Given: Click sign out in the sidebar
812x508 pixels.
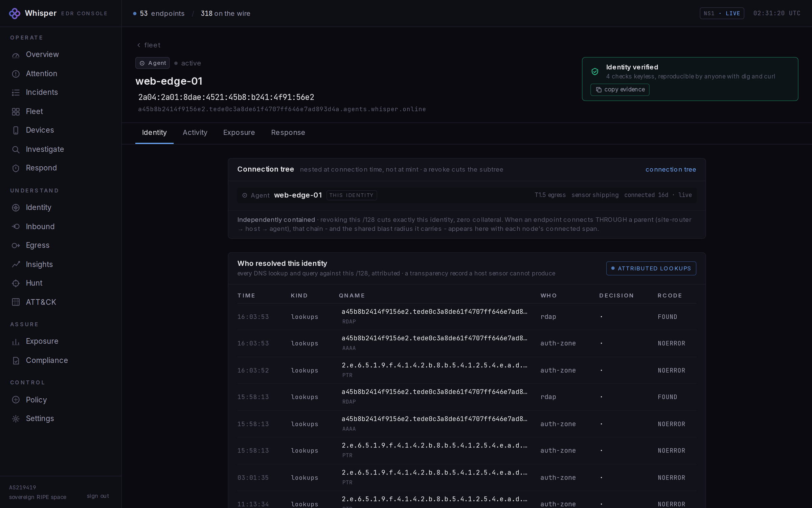Looking at the screenshot, I should [x=98, y=496].
